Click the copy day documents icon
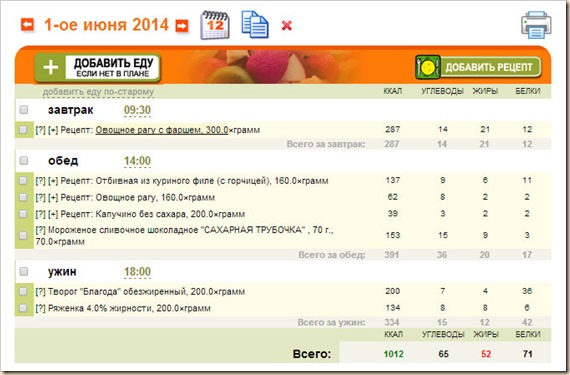The height and width of the screenshot is (375, 570). click(255, 24)
